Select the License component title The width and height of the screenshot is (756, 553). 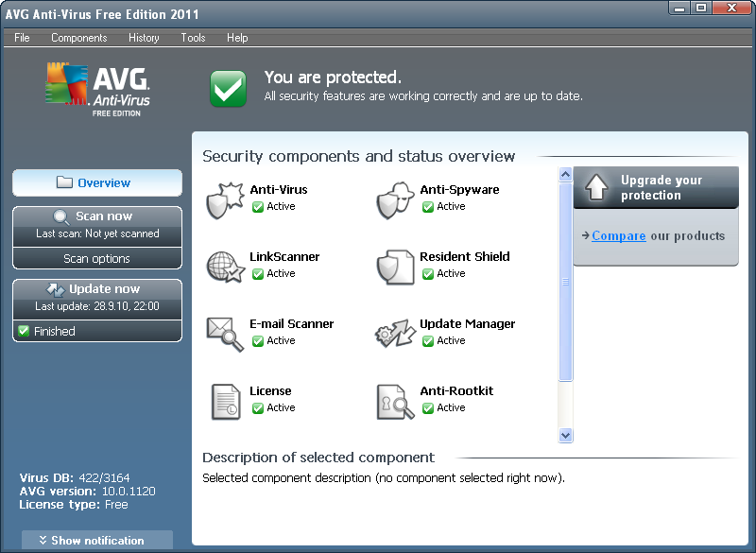click(x=270, y=391)
